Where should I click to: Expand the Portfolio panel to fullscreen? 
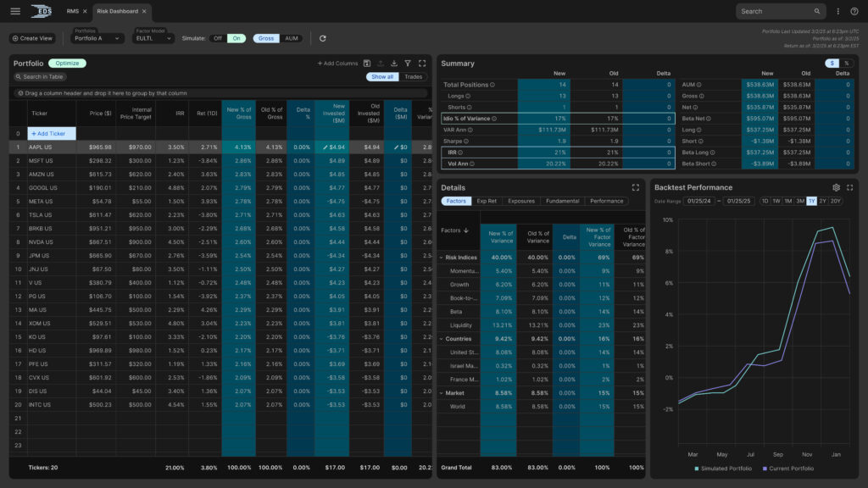click(422, 64)
